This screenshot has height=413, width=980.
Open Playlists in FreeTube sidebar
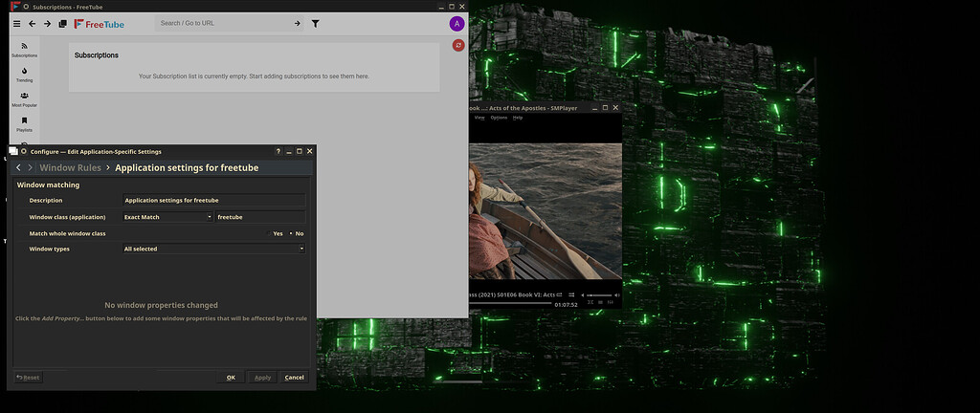tap(24, 125)
